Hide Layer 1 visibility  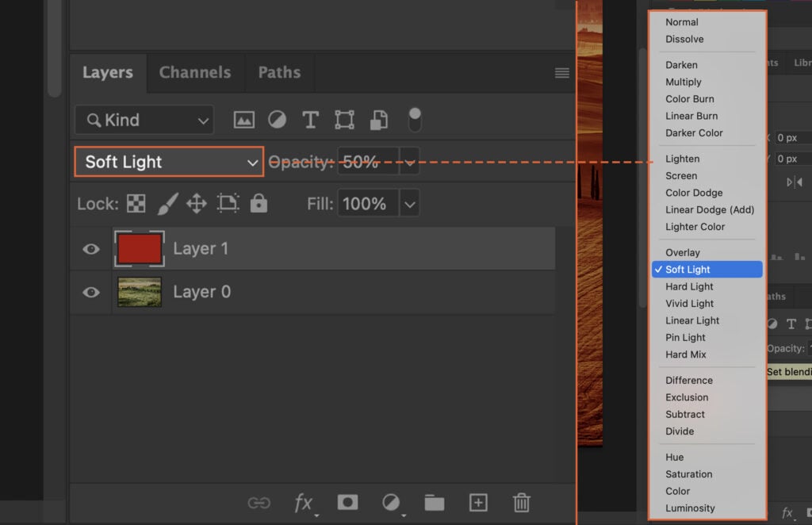(x=90, y=248)
